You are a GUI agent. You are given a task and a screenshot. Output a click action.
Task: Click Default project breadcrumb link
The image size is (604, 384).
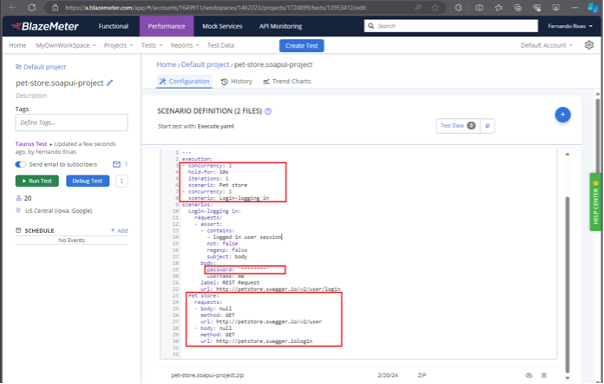[205, 65]
